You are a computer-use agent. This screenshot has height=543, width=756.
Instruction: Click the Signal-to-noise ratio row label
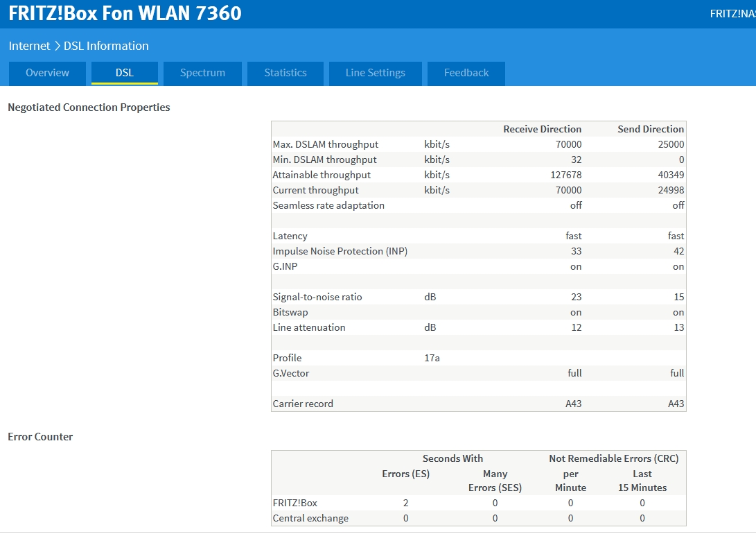tap(317, 297)
